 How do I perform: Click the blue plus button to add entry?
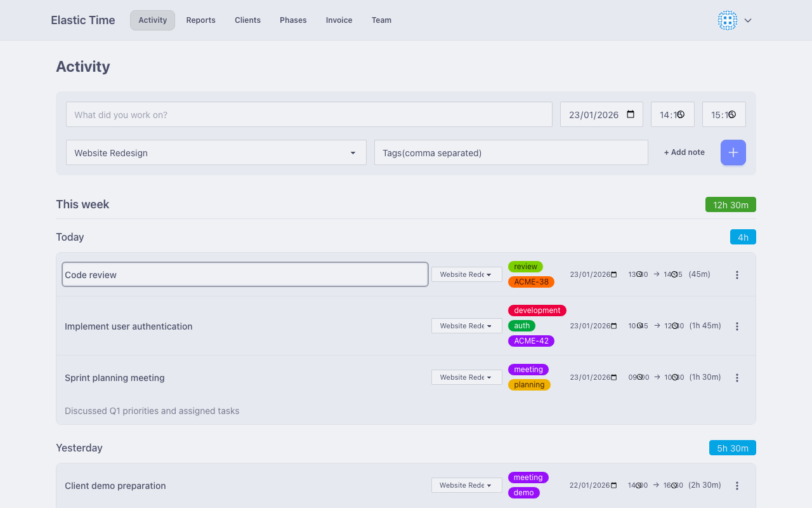click(733, 152)
